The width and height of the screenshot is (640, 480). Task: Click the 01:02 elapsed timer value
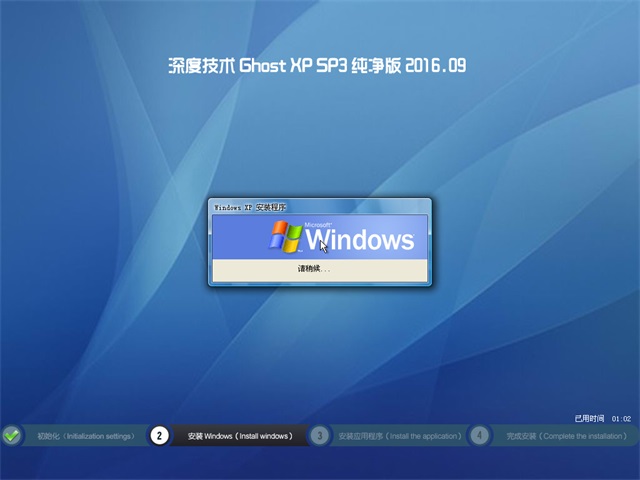point(621,418)
